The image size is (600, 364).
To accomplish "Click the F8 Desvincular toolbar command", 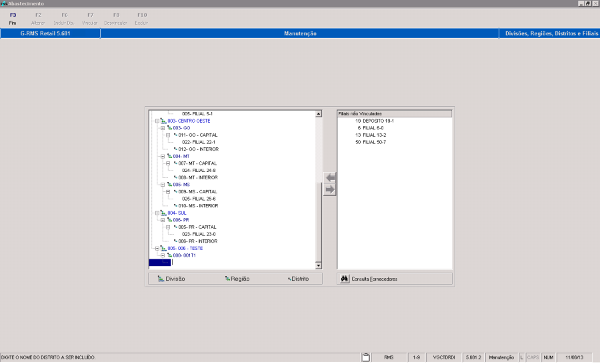I will point(115,19).
